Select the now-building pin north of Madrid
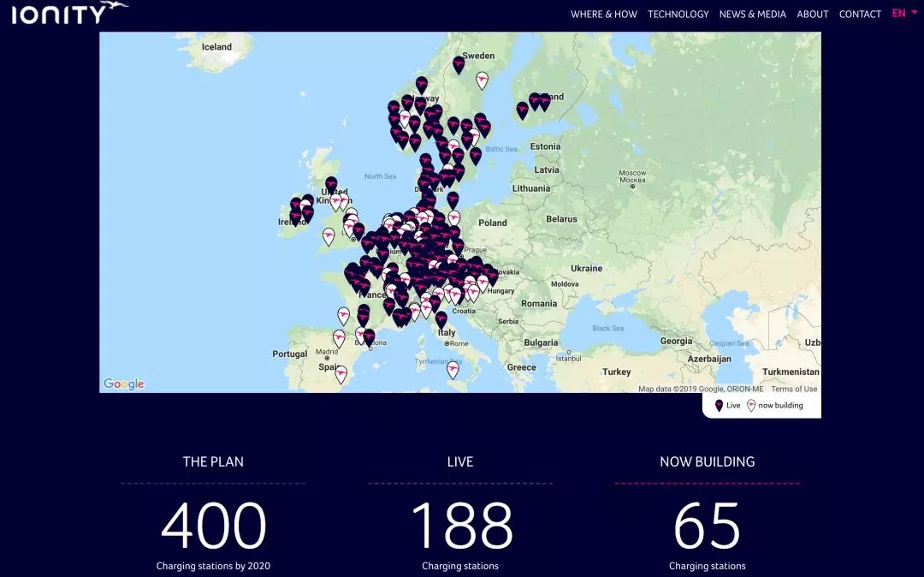Viewport: 924px width, 577px height. (x=339, y=339)
